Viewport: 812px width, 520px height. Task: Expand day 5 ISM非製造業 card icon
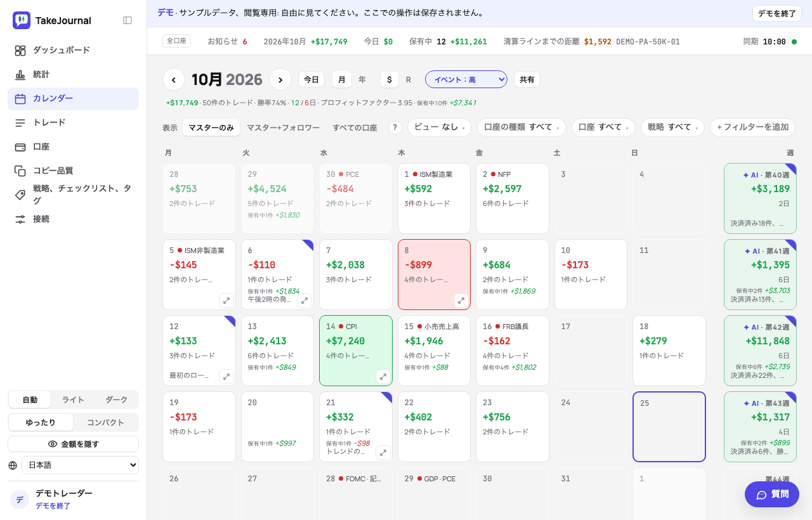[226, 301]
